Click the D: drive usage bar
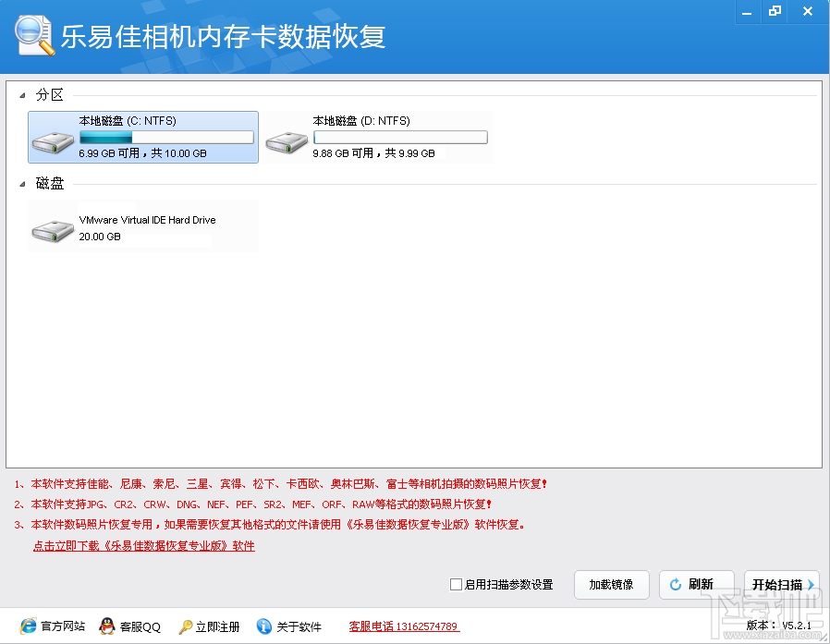This screenshot has width=830, height=644. [401, 138]
